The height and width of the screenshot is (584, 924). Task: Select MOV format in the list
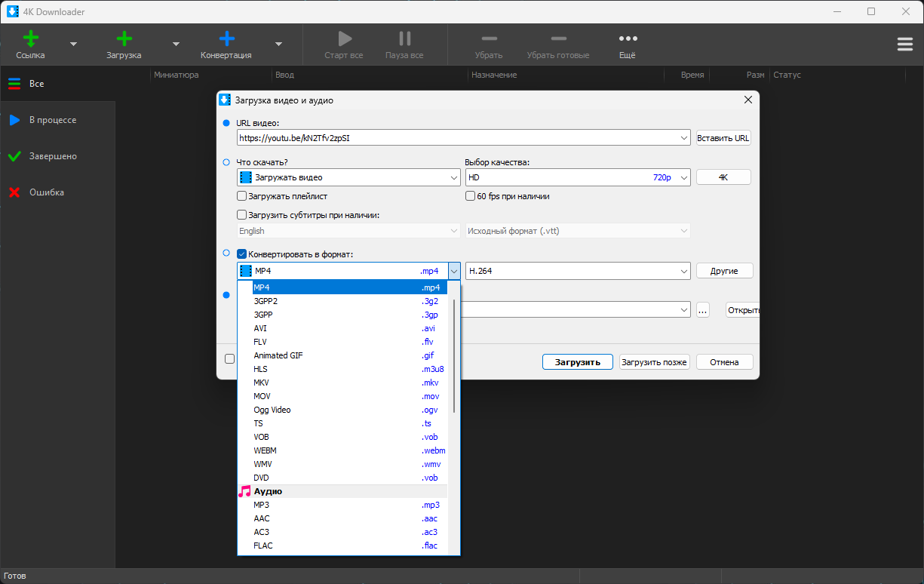[342, 396]
